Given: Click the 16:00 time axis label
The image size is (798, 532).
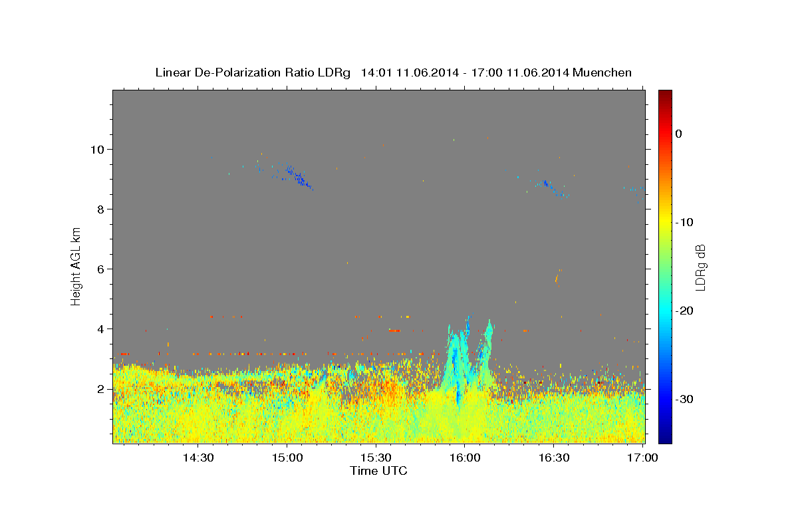Looking at the screenshot, I should [x=465, y=458].
